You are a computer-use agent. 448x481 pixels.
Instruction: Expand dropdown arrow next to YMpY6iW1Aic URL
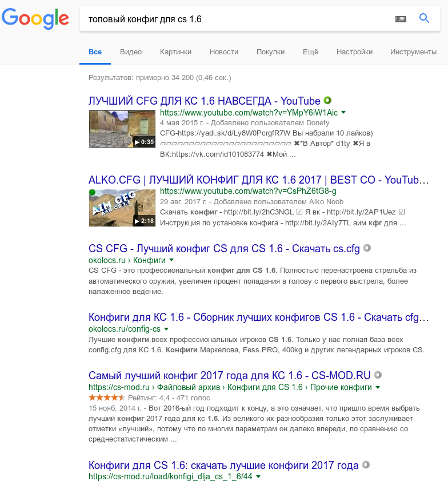click(343, 113)
